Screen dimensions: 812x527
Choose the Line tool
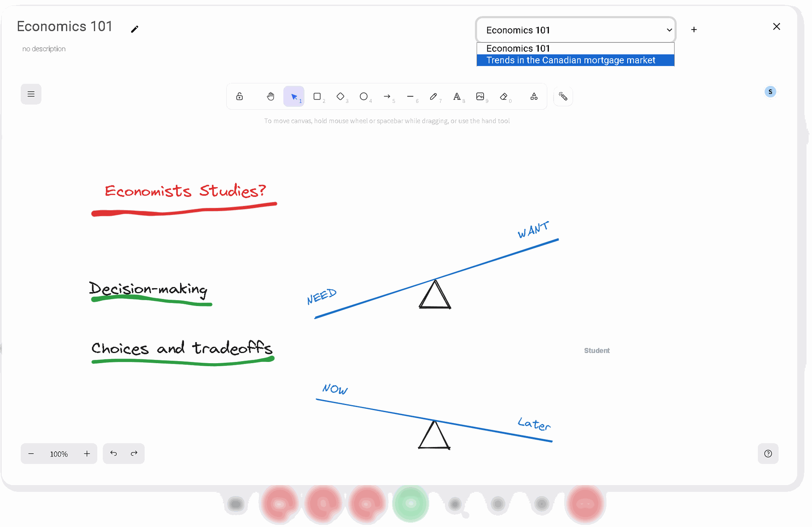pos(410,97)
